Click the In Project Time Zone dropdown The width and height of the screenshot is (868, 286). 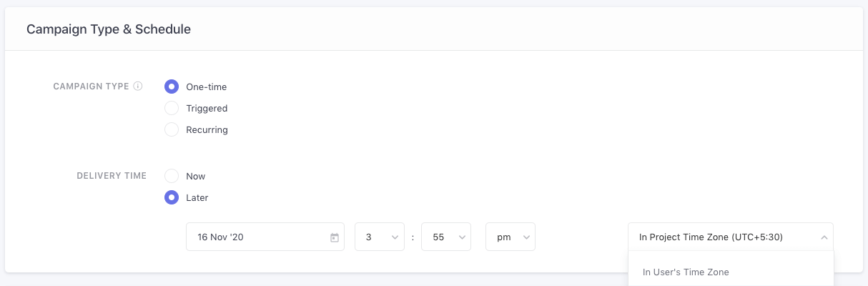coord(722,237)
